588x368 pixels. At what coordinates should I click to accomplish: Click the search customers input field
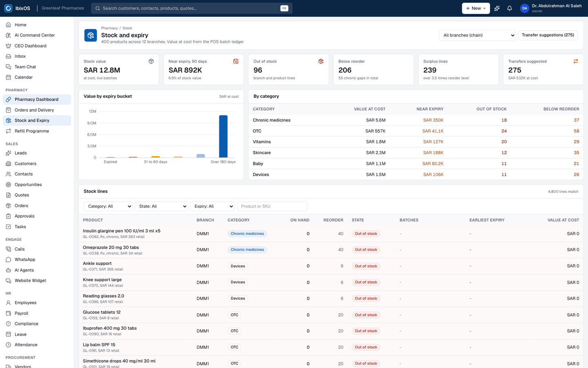192,8
